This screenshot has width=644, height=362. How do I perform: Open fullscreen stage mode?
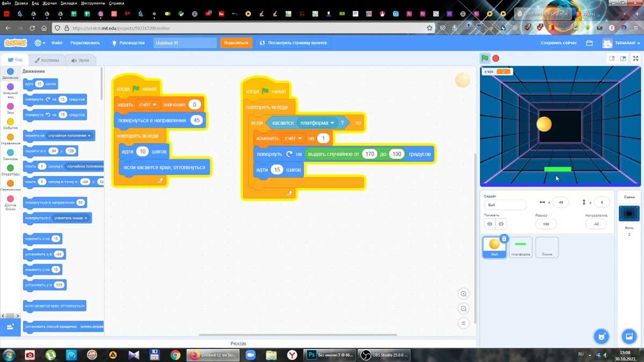tap(636, 58)
